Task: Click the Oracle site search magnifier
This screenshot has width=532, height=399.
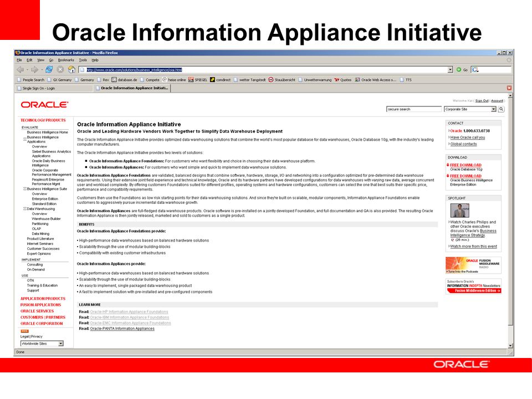Action: tap(501, 109)
